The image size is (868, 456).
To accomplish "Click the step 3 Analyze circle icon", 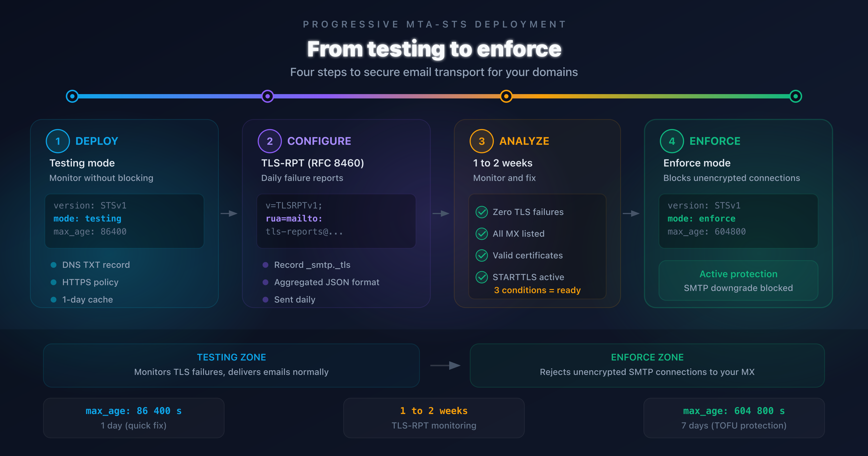I will click(481, 141).
